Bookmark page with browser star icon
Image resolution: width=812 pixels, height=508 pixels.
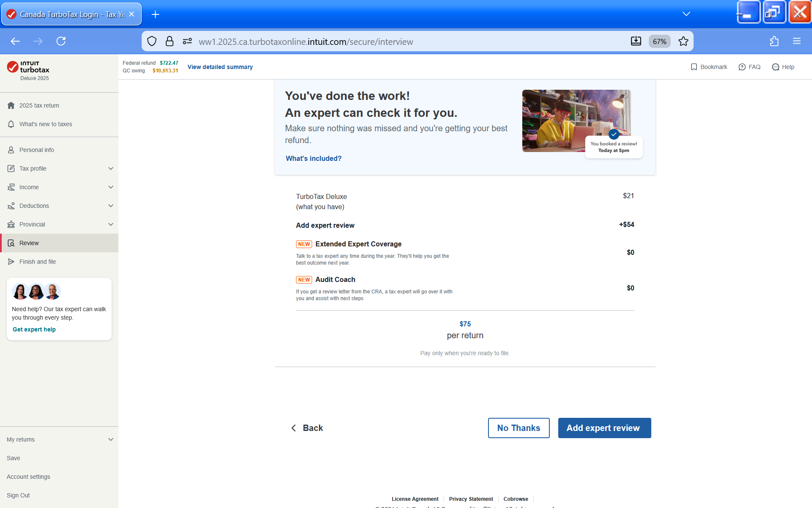coord(683,41)
